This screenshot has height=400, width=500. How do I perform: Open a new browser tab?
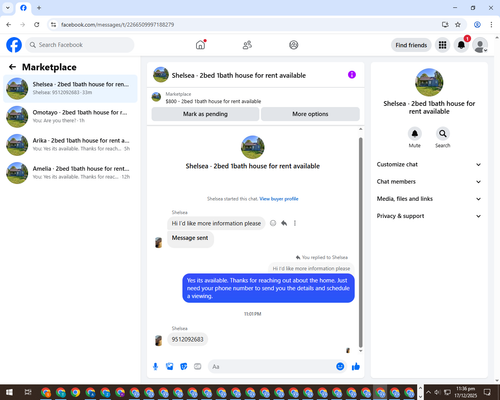click(39, 8)
